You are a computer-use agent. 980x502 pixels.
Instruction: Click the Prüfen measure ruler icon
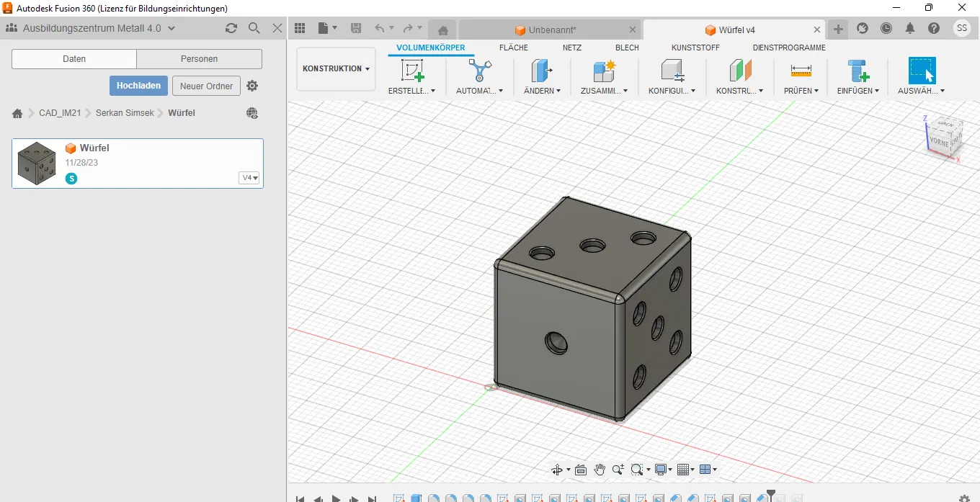[801, 71]
